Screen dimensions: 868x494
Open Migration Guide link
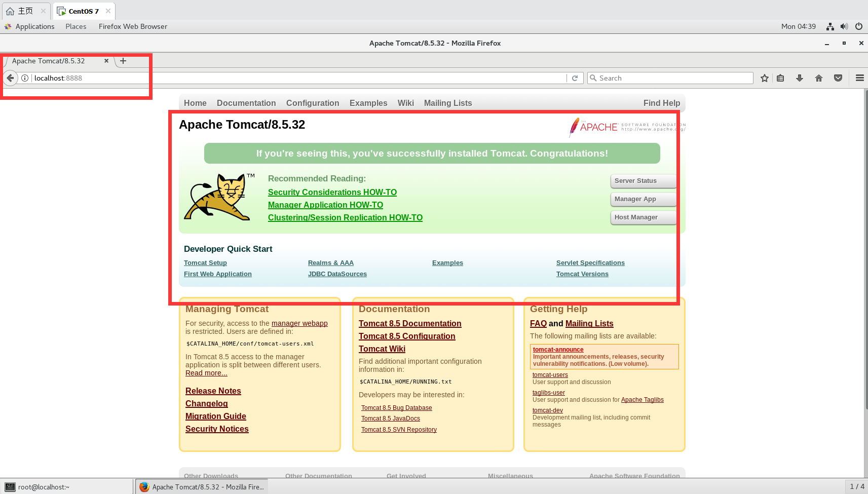[x=216, y=416]
